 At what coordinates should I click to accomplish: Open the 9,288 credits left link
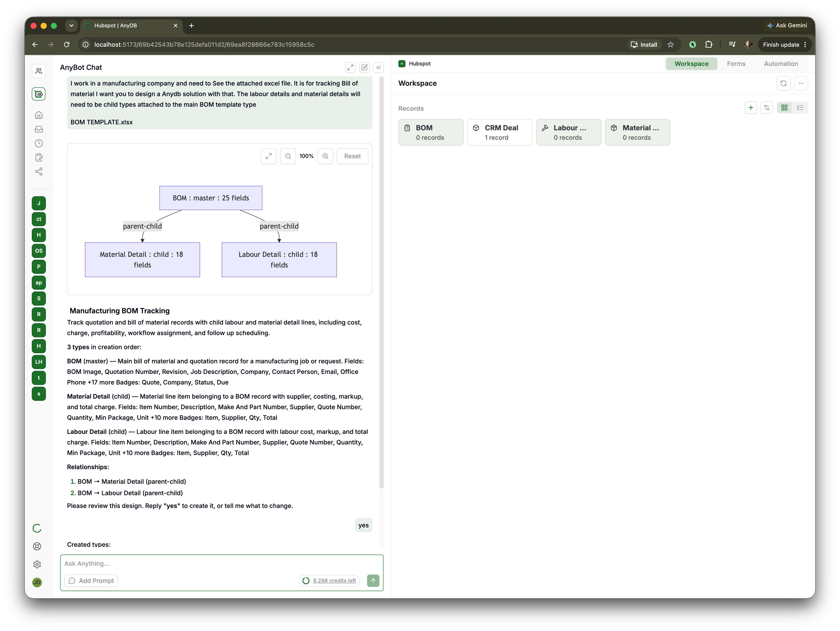[334, 581]
